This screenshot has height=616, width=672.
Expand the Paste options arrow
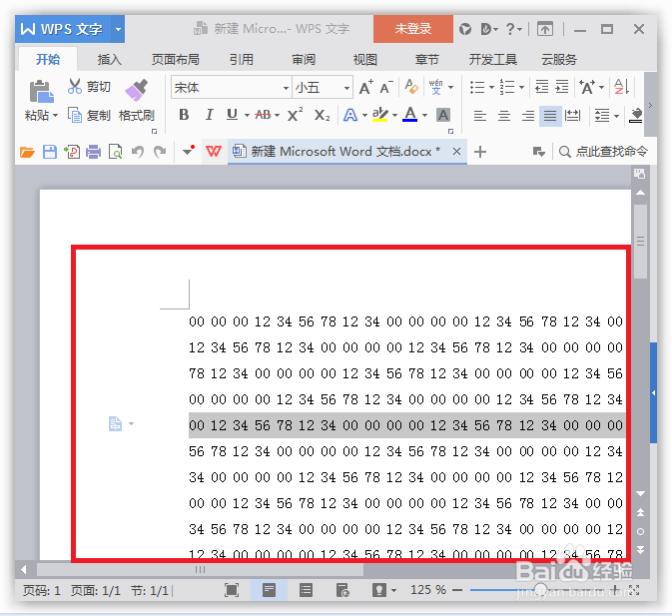55,116
